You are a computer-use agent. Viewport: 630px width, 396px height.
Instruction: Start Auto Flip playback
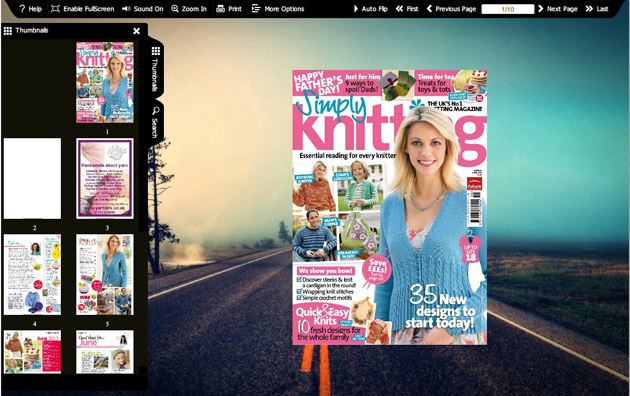370,8
